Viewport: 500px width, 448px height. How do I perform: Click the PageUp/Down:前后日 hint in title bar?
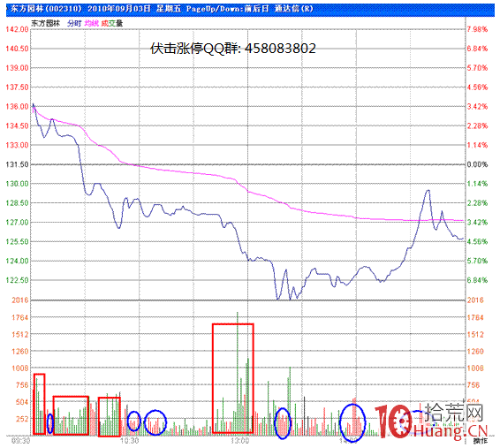227,9
